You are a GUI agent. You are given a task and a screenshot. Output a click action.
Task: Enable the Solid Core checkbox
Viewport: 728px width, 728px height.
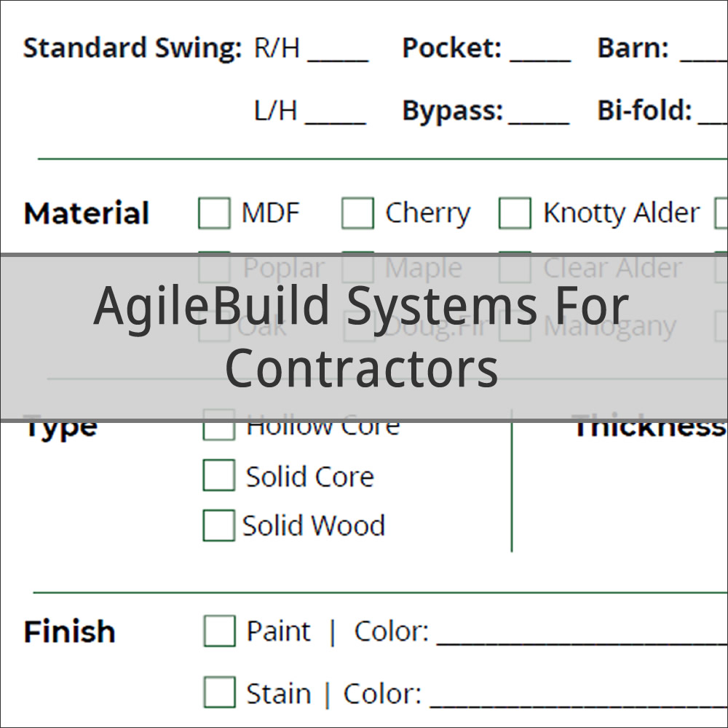(x=218, y=475)
